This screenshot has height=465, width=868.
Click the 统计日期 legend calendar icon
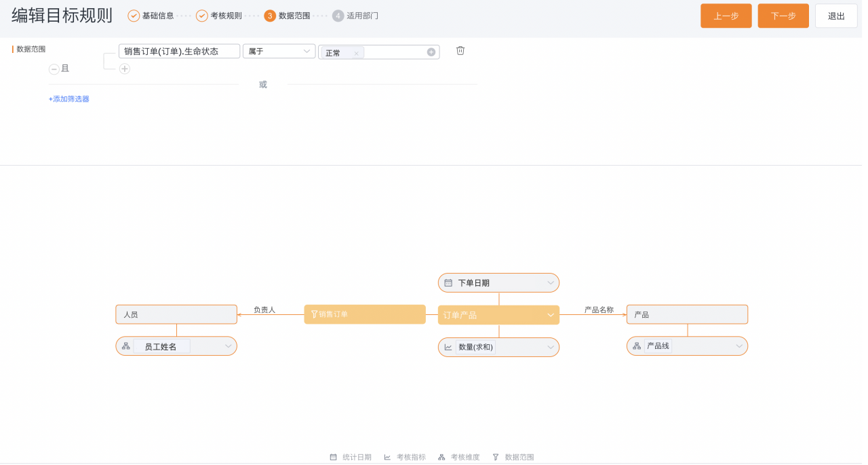point(333,458)
